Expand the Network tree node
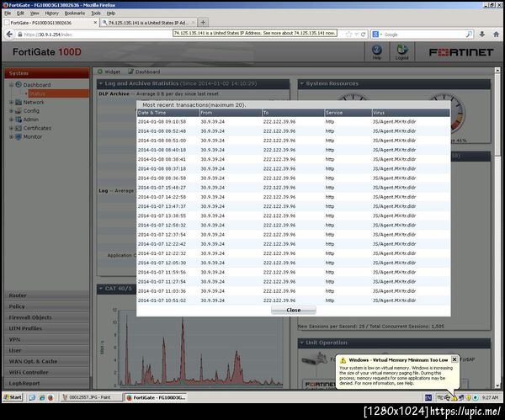 point(11,102)
